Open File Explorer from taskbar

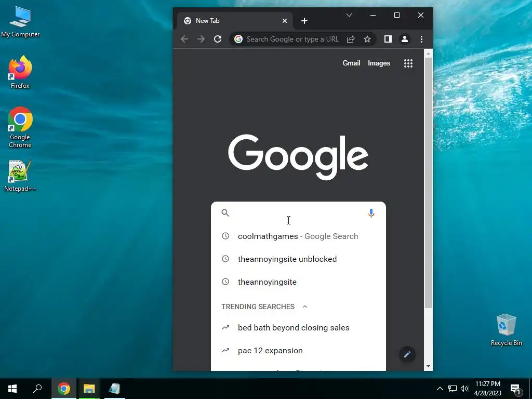tap(89, 389)
